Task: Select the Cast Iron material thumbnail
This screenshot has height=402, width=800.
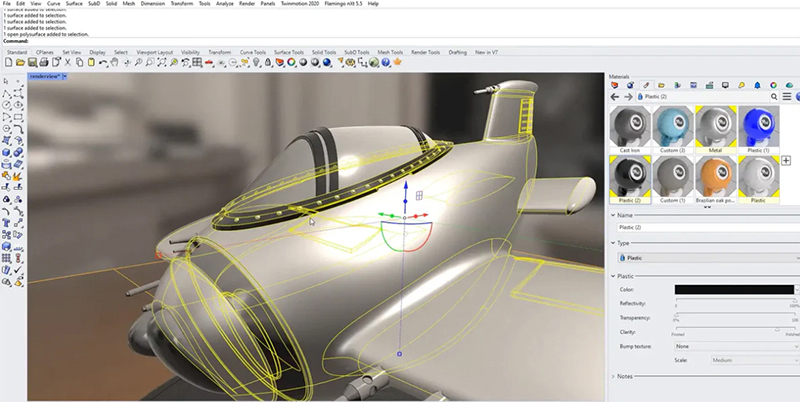Action: (x=629, y=128)
